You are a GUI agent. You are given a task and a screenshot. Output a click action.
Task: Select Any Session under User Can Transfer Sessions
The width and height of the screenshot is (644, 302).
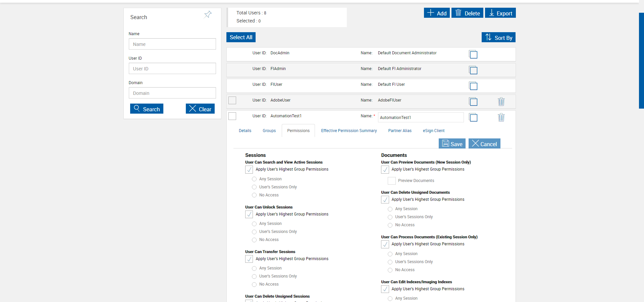254,268
